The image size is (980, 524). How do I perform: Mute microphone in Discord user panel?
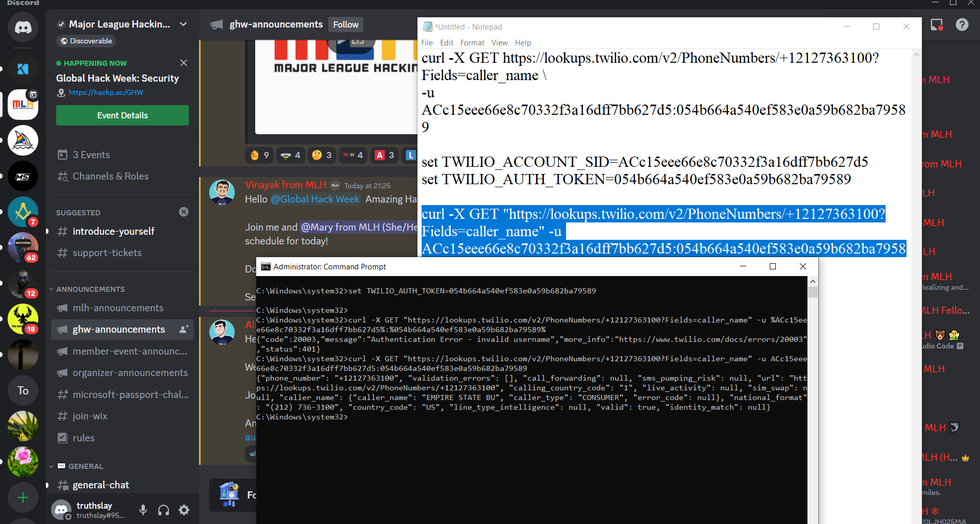143,510
